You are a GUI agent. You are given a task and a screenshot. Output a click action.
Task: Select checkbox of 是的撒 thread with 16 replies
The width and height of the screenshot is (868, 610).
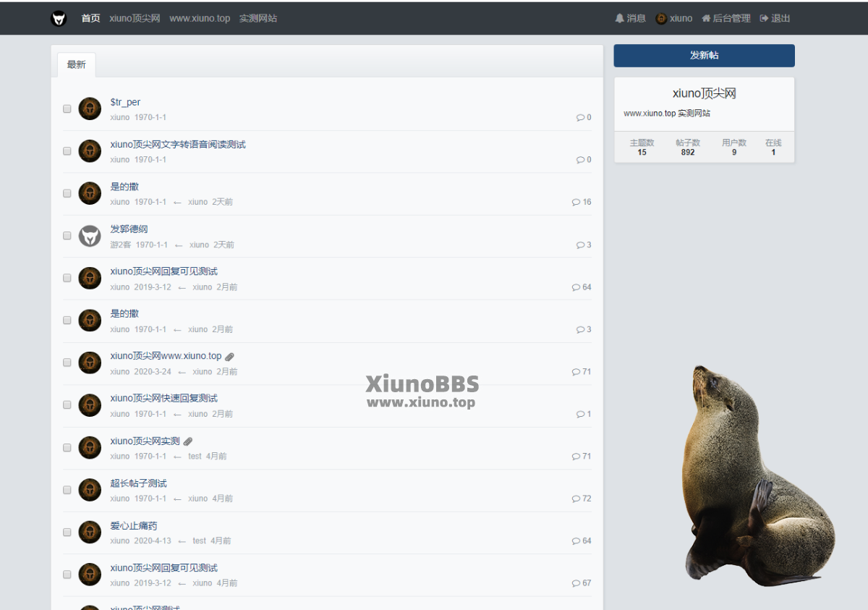(x=67, y=193)
